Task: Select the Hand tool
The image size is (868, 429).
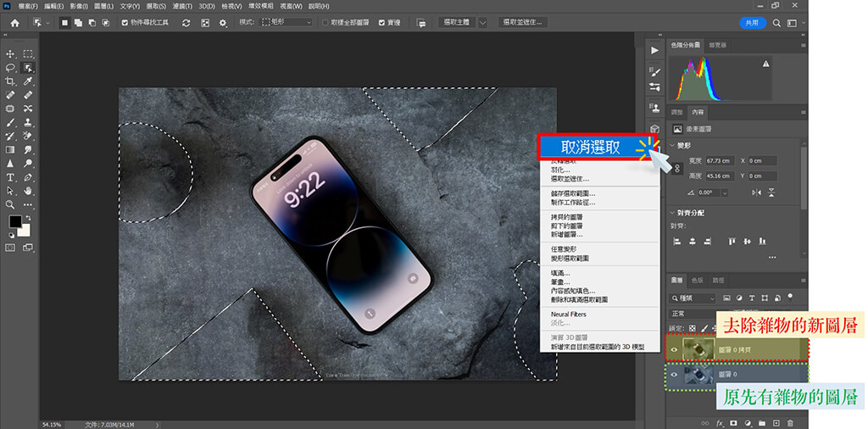Action: point(28,191)
